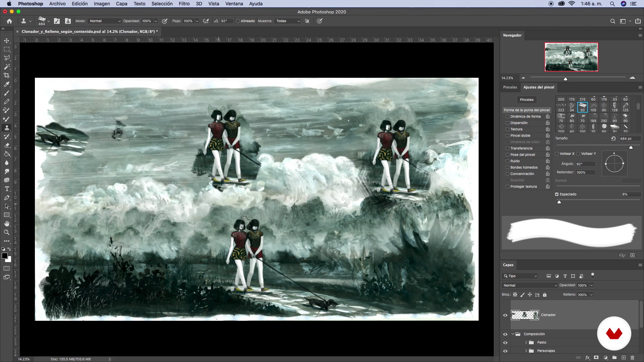This screenshot has width=644, height=362.
Task: Click the Navegador zoom in mountain button
Action: click(x=632, y=78)
